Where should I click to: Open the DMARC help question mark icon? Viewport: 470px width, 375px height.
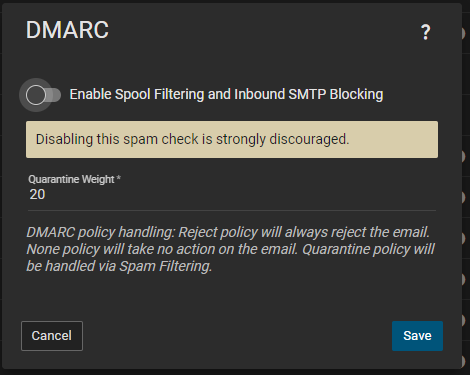point(425,32)
